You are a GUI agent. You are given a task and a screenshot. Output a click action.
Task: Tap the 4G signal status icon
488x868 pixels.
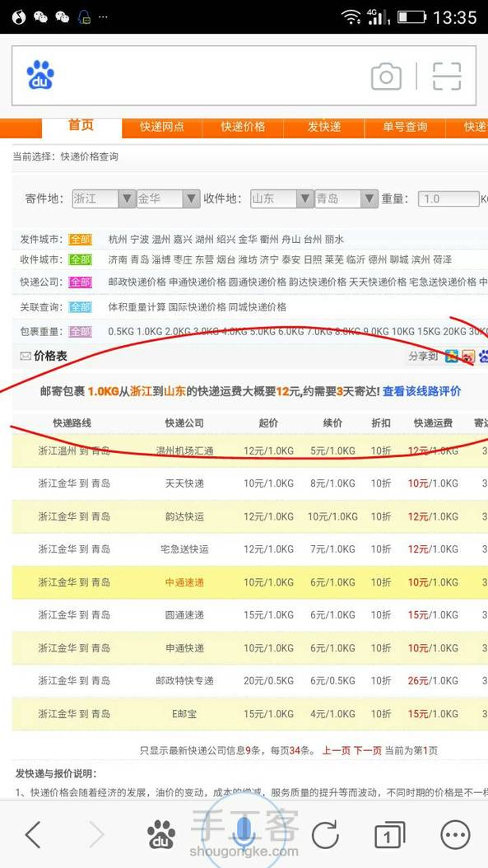pyautogui.click(x=378, y=17)
